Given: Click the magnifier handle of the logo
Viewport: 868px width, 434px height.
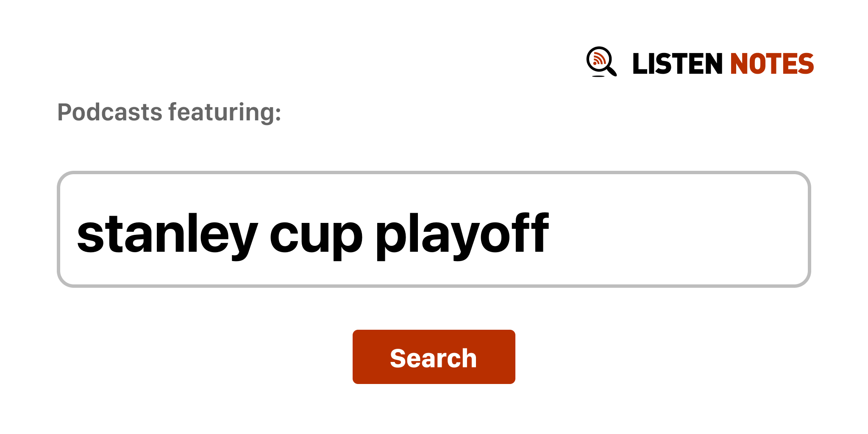Looking at the screenshot, I should [x=612, y=70].
